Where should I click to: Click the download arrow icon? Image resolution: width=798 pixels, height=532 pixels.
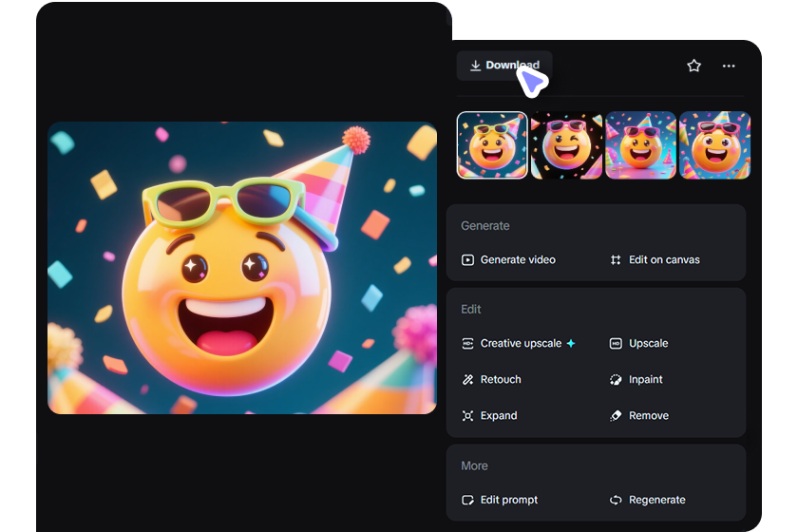(475, 66)
